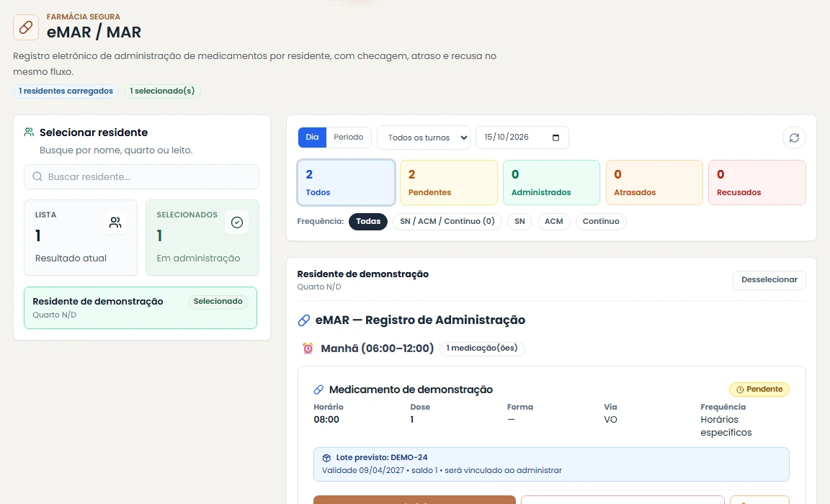Click the pill icon beside Registro de Administração
Image resolution: width=830 pixels, height=504 pixels.
point(304,320)
